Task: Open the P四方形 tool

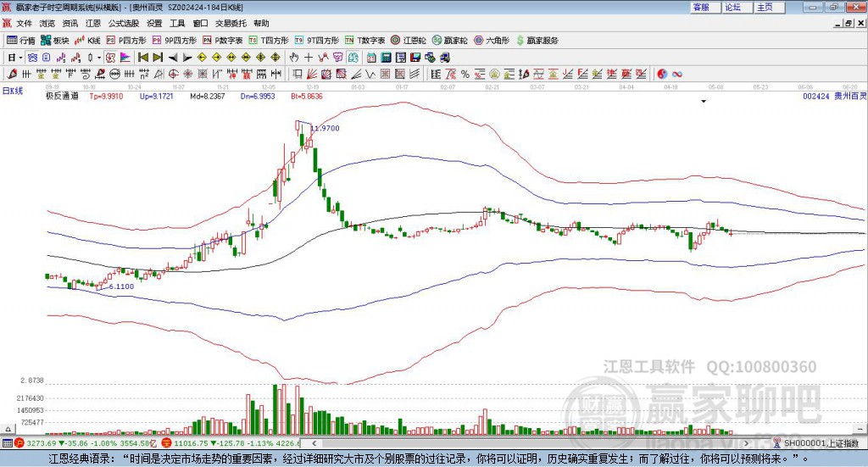Action: tap(126, 41)
